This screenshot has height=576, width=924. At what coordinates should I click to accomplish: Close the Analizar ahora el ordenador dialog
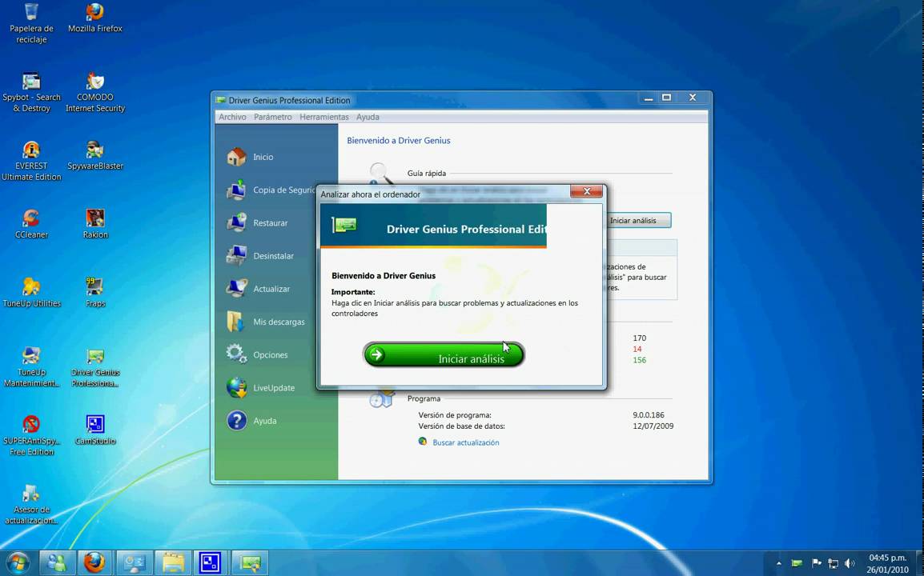586,191
